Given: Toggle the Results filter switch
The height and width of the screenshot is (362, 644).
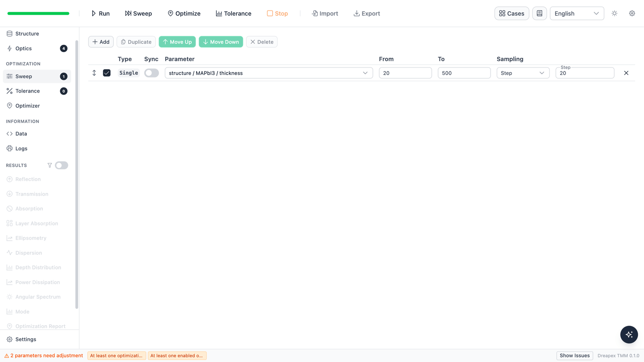Looking at the screenshot, I should pos(62,165).
